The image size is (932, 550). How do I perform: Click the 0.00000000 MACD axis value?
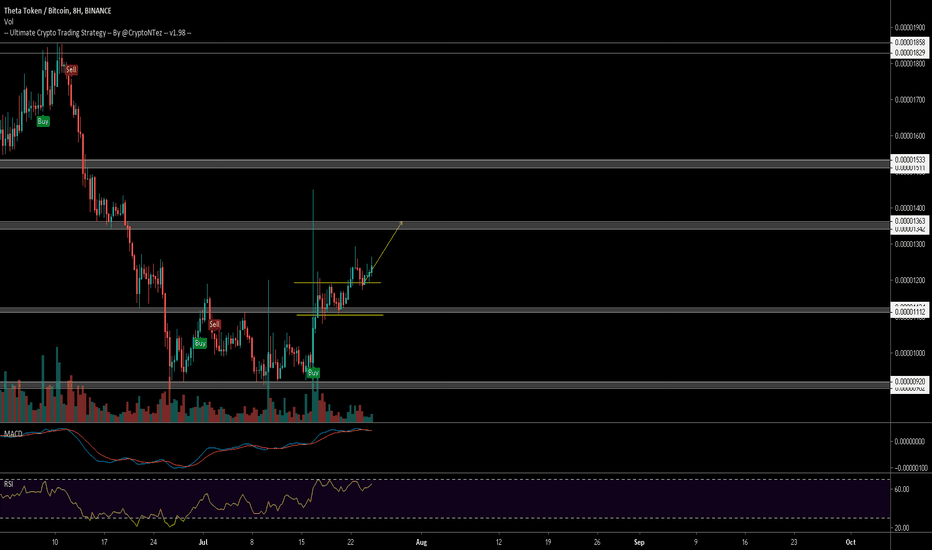[910, 442]
